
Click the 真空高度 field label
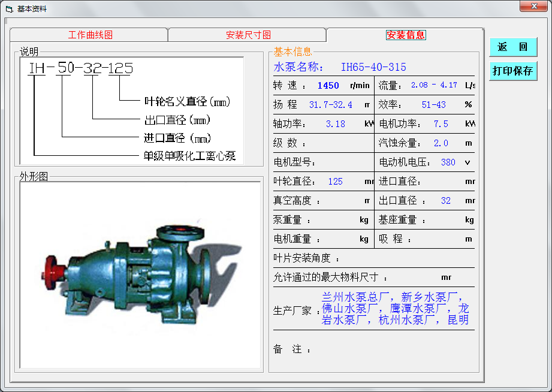coord(297,200)
